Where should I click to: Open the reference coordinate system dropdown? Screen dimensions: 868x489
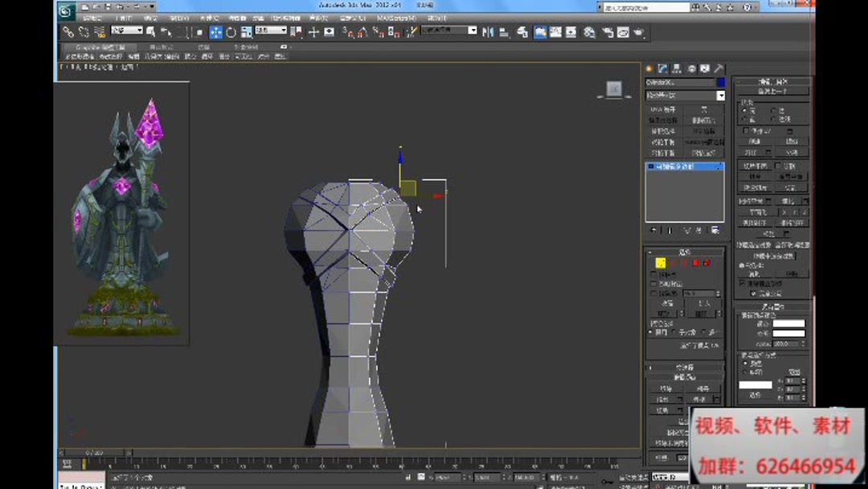pyautogui.click(x=271, y=31)
